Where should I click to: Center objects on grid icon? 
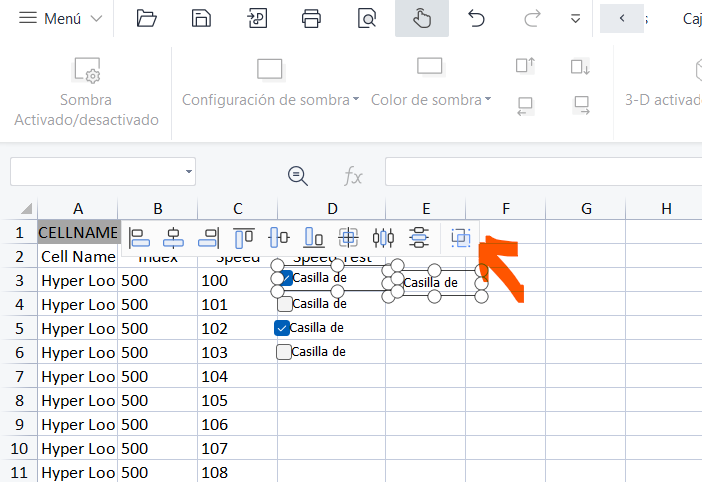tap(348, 238)
